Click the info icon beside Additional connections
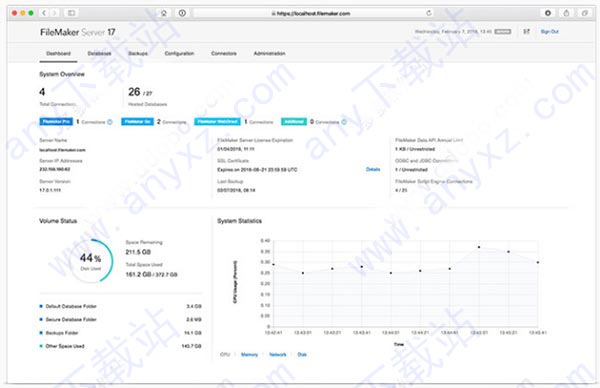The image size is (600, 388). 344,122
